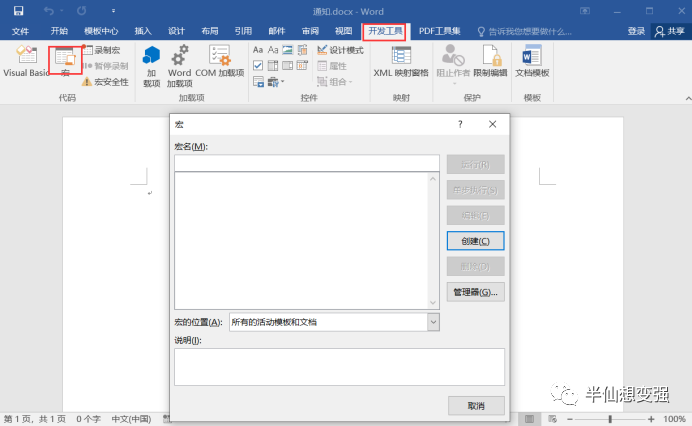Screen dimensions: 692x426
Task: Open 文档模板 document template
Action: tap(532, 61)
